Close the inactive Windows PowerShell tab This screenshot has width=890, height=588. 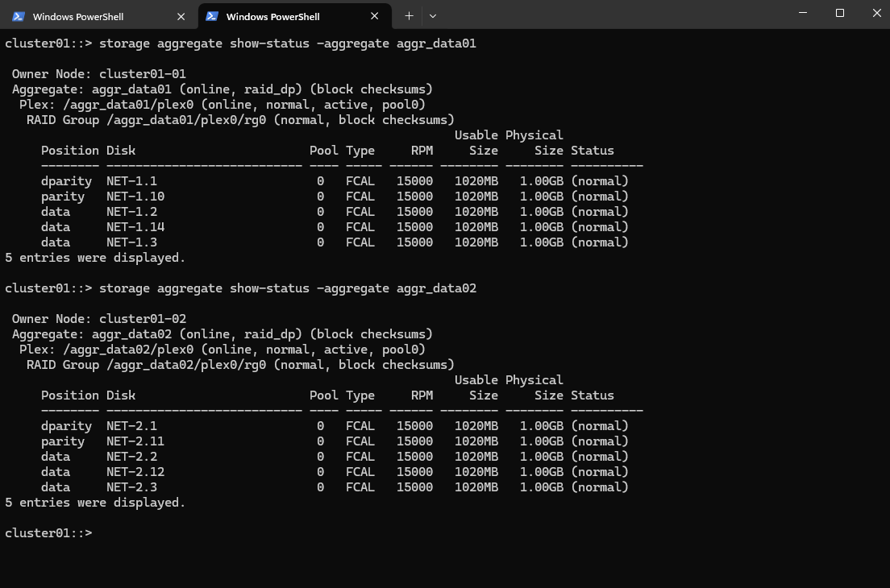(x=181, y=16)
